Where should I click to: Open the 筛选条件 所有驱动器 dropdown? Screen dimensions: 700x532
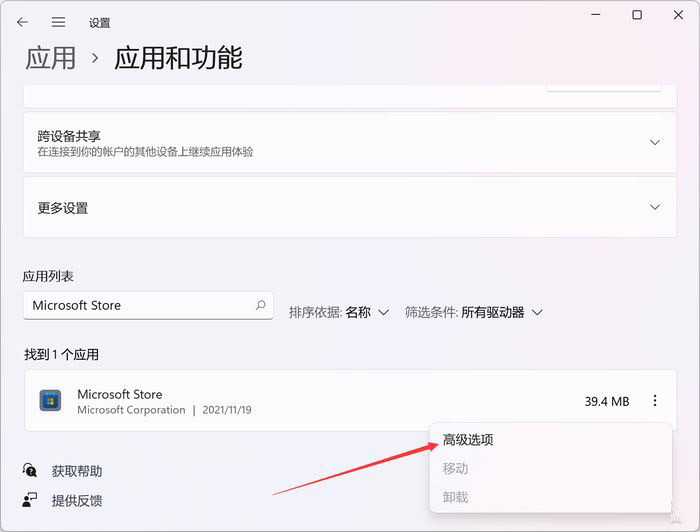tap(474, 312)
